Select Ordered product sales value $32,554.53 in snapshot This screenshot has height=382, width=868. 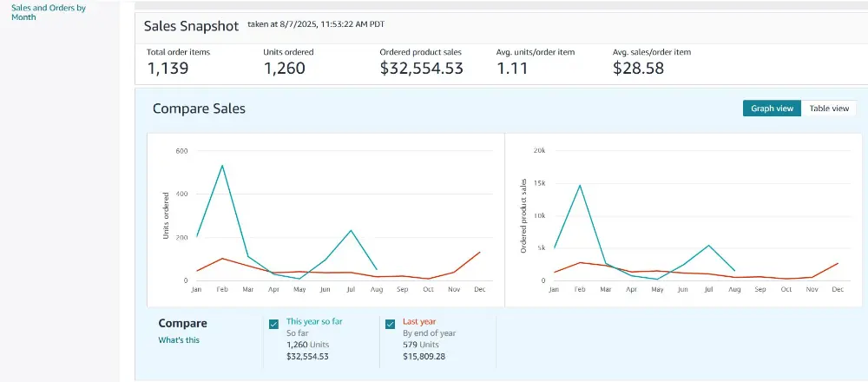[422, 68]
